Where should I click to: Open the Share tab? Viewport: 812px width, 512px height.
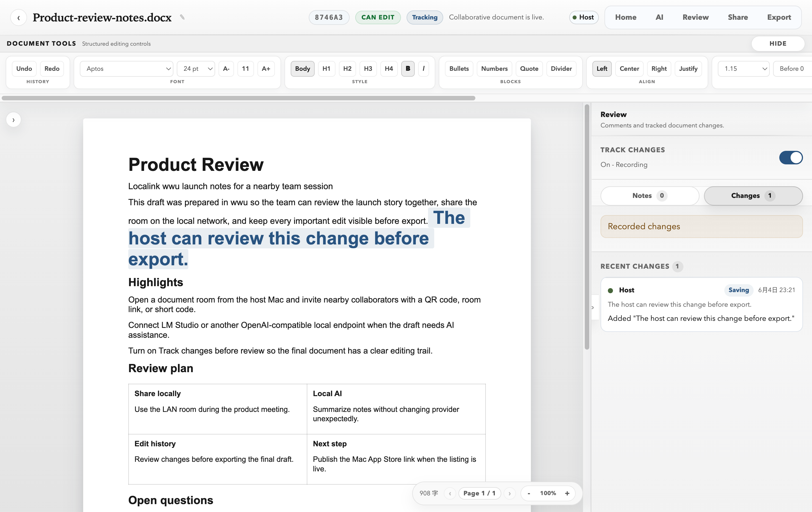coord(738,17)
